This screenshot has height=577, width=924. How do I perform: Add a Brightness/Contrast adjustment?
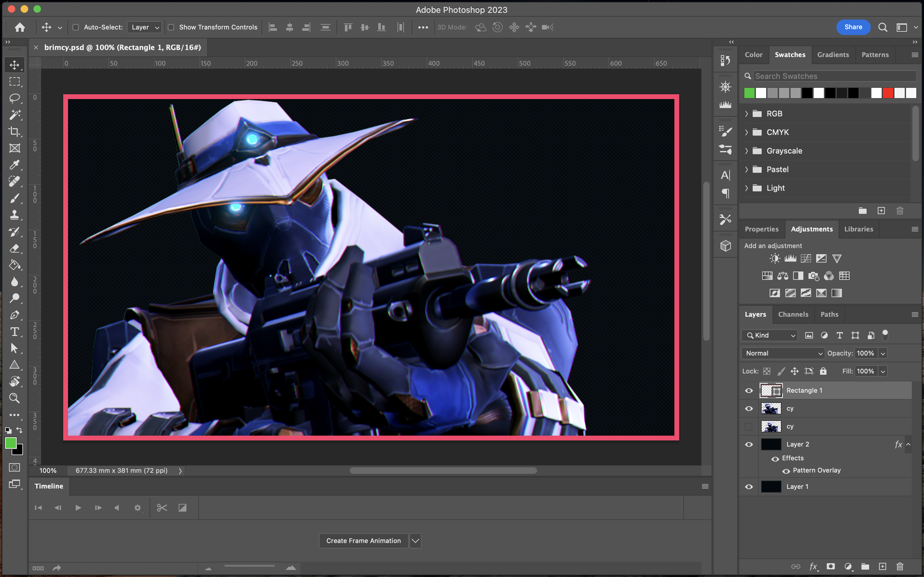(x=775, y=259)
